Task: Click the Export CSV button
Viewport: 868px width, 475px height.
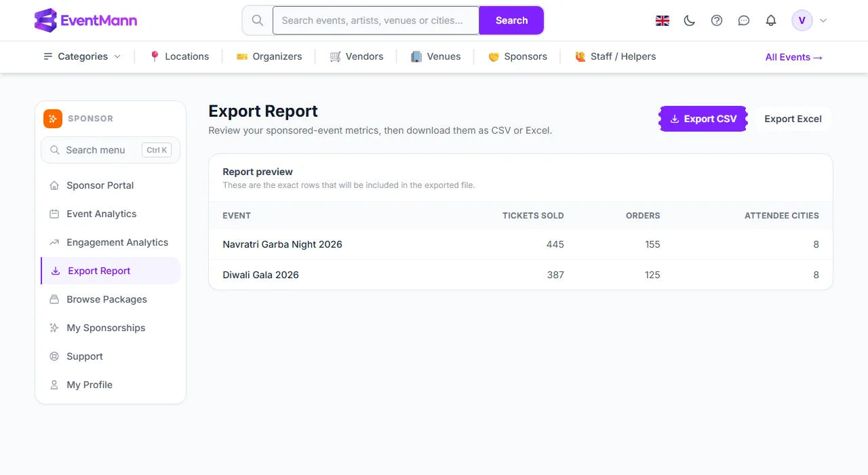Action: [x=703, y=119]
